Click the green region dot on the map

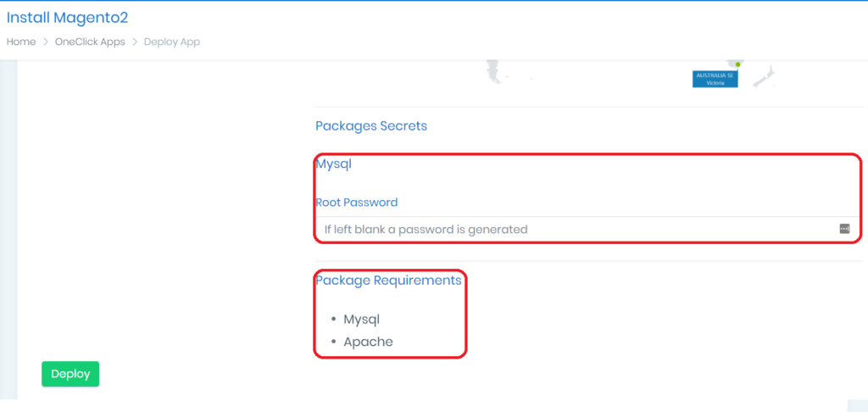738,64
